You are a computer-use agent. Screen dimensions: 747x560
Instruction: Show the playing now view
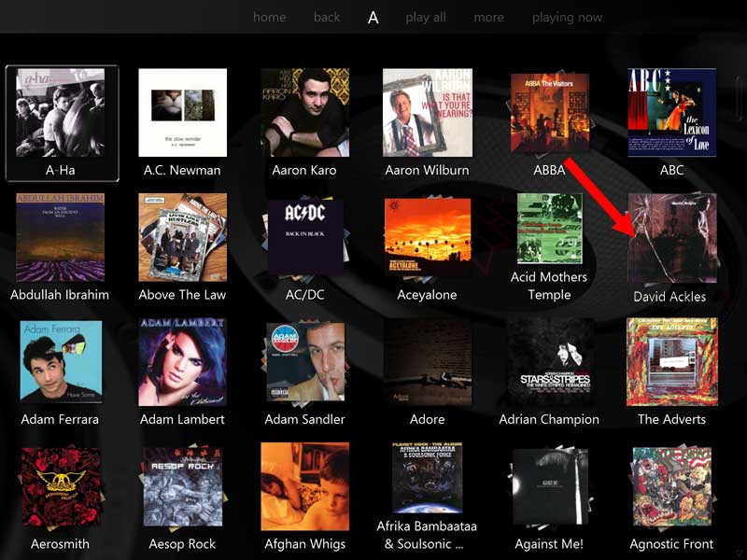click(x=567, y=18)
